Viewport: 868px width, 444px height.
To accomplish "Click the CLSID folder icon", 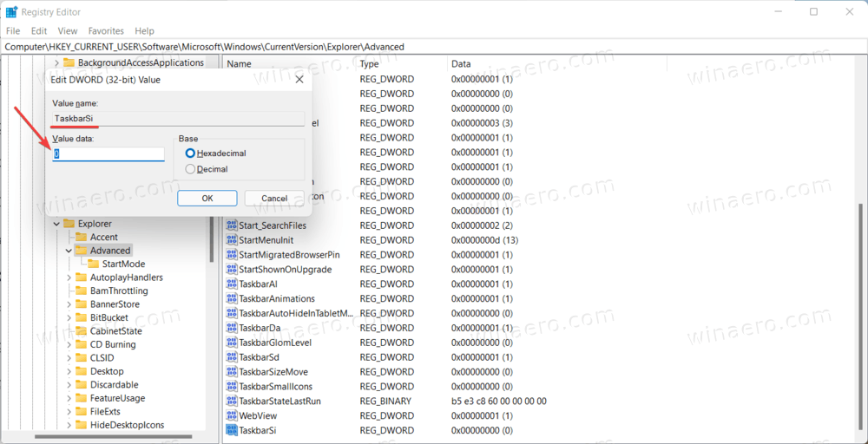I will [82, 358].
